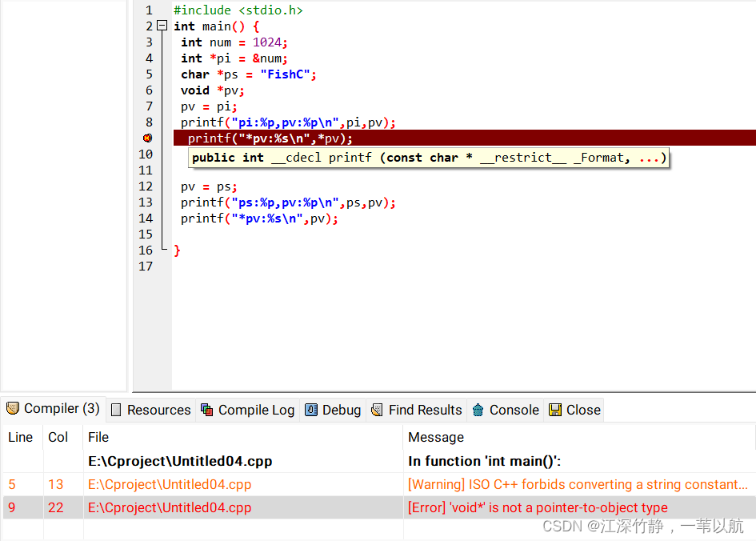Click the 'int *pi = &num;' code line
The height and width of the screenshot is (541, 756).
click(234, 58)
